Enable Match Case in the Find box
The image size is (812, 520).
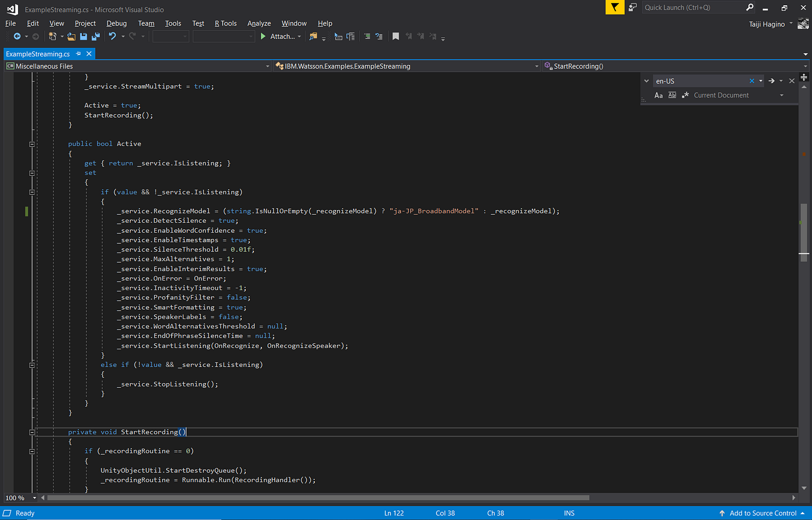[x=659, y=95]
